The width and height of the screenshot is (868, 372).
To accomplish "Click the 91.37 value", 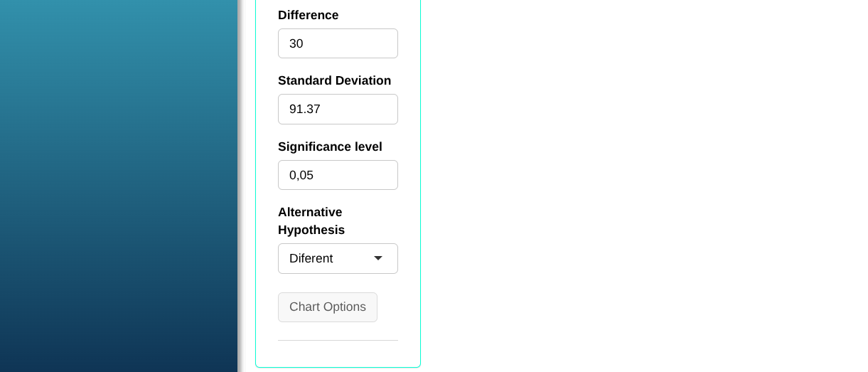I will [305, 109].
